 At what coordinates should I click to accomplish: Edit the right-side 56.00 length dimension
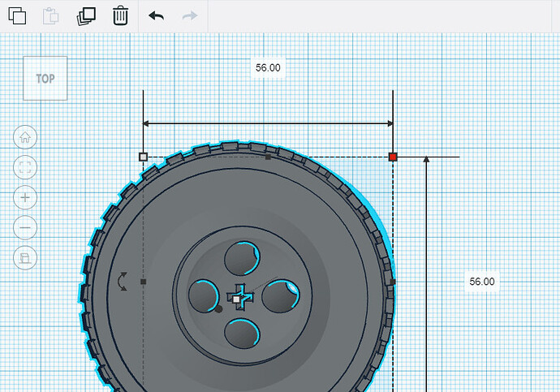pos(482,282)
